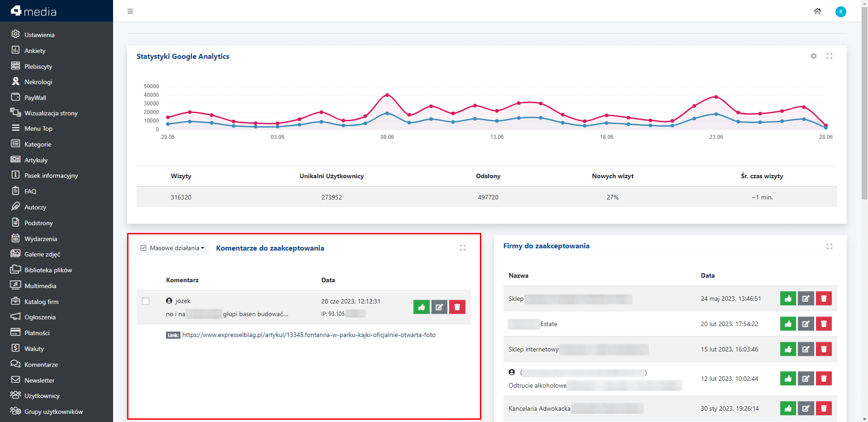Delete the Odtrucie alkoholowe company
The image size is (868, 422).
pos(824,379)
